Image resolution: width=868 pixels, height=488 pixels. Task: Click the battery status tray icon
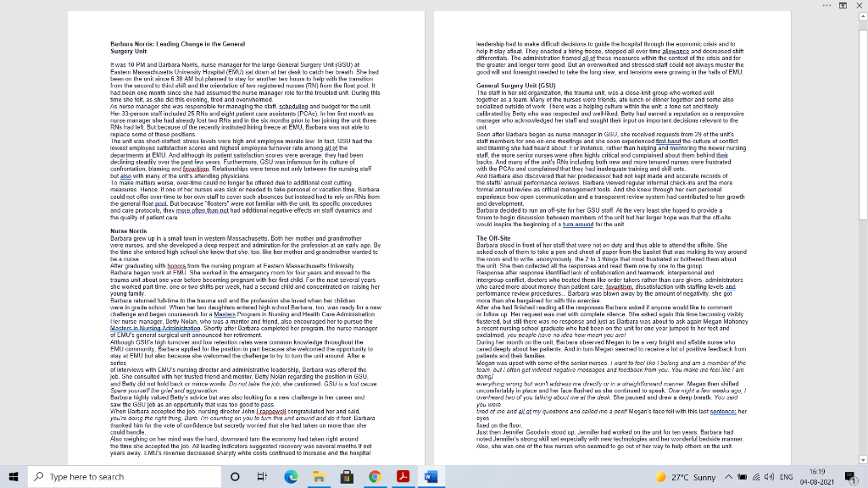[x=743, y=477]
